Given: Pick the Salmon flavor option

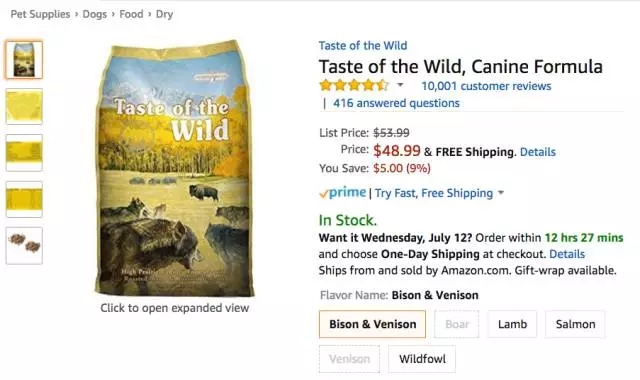Looking at the screenshot, I should (575, 324).
